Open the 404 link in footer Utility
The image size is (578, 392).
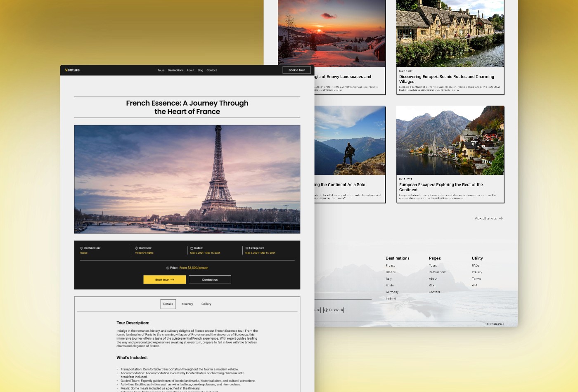[474, 285]
